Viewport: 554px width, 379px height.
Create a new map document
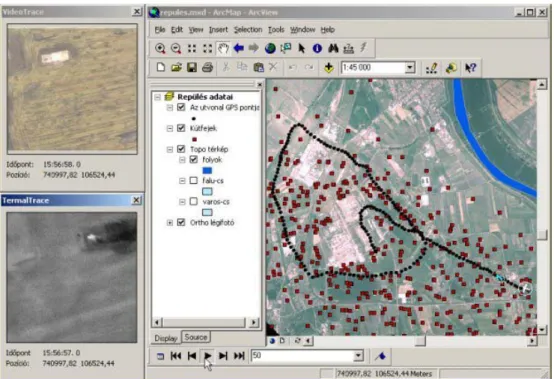point(161,67)
